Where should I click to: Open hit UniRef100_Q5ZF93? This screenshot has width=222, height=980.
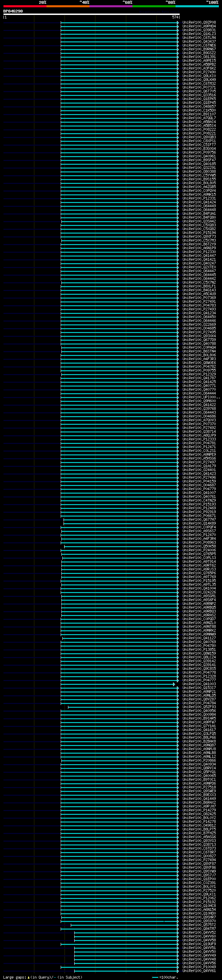pos(199,707)
